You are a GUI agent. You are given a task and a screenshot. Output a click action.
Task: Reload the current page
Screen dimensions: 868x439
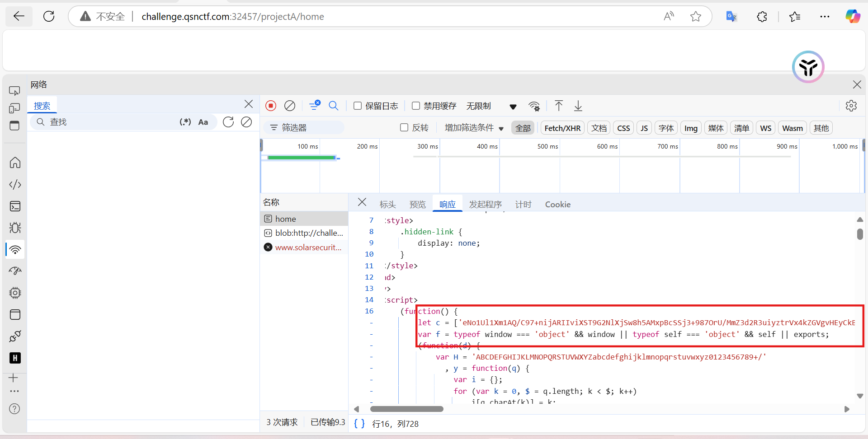[49, 17]
